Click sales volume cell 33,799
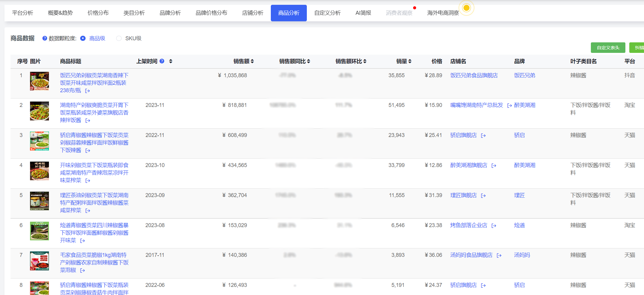The image size is (644, 295). (397, 165)
